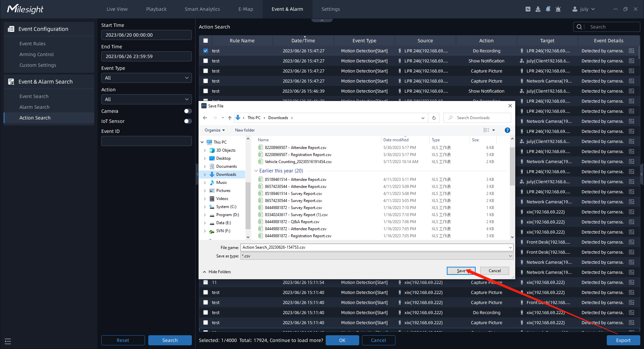Click the search magnifier icon in Action Search
This screenshot has height=349, width=644.
click(x=579, y=27)
